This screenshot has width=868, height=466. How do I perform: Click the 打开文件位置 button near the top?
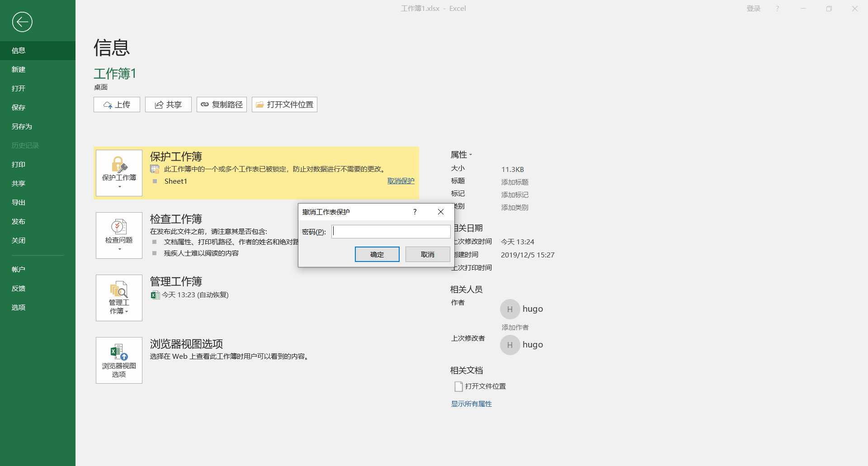[284, 105]
